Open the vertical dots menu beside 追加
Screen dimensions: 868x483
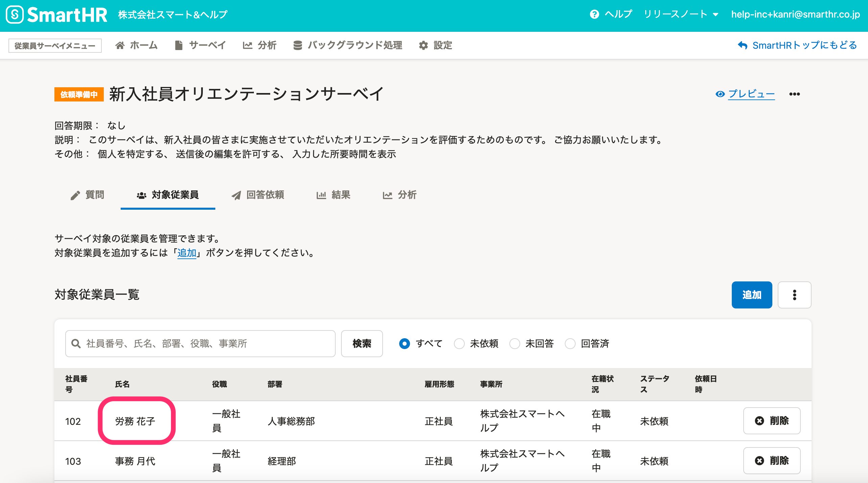point(794,295)
